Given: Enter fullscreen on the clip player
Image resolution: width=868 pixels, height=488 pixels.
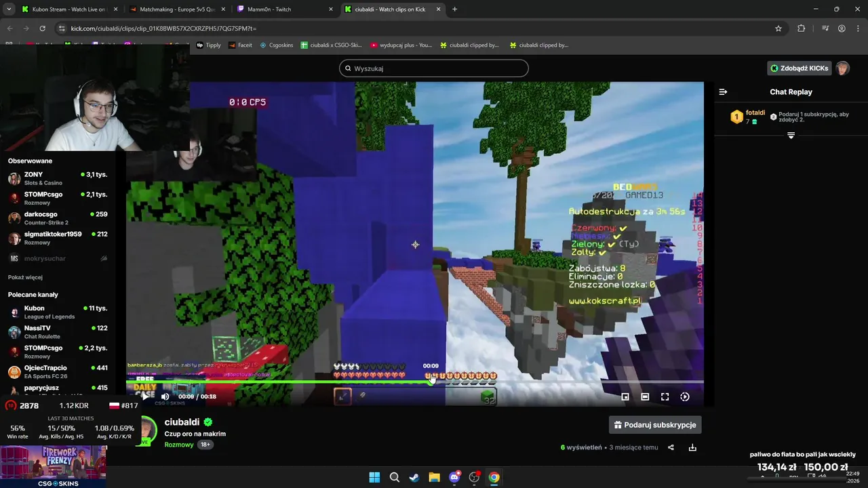Looking at the screenshot, I should 665,396.
